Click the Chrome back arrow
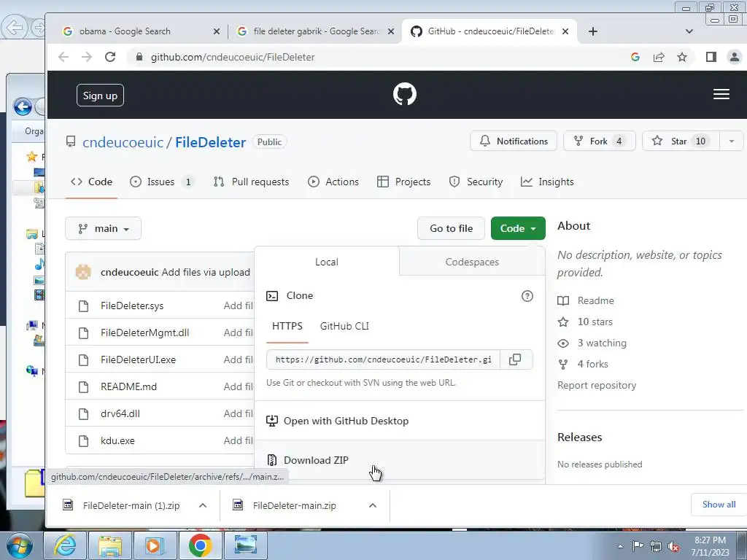 63,57
